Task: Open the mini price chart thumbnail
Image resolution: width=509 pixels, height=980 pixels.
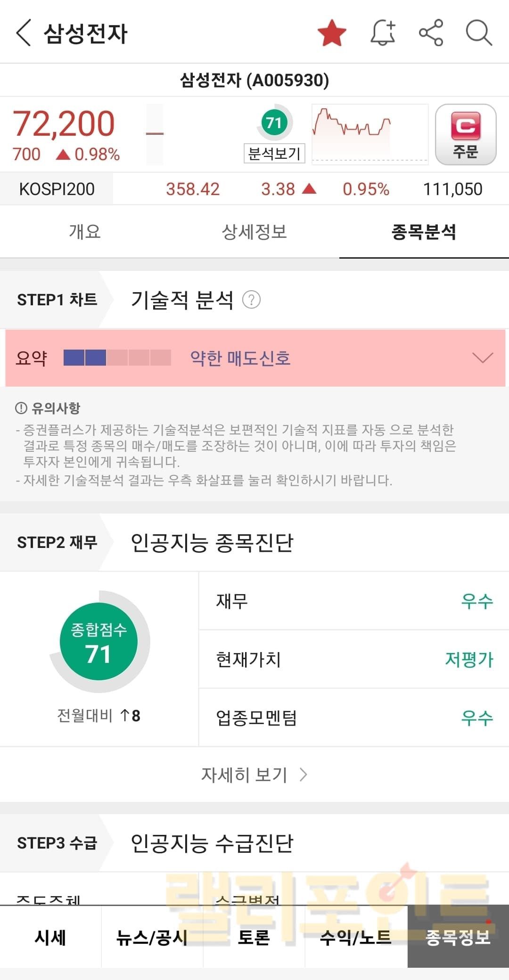Action: (369, 134)
